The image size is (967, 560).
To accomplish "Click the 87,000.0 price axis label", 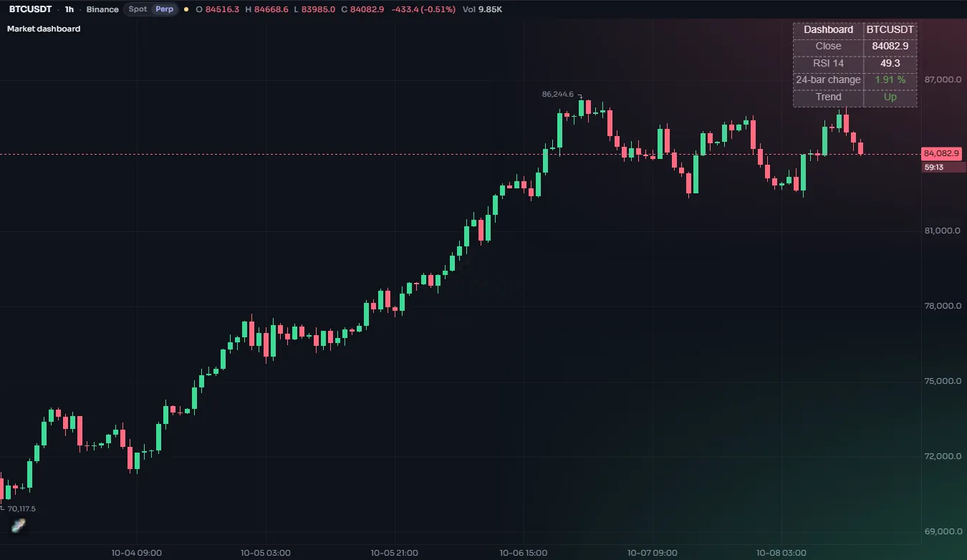I will click(943, 79).
